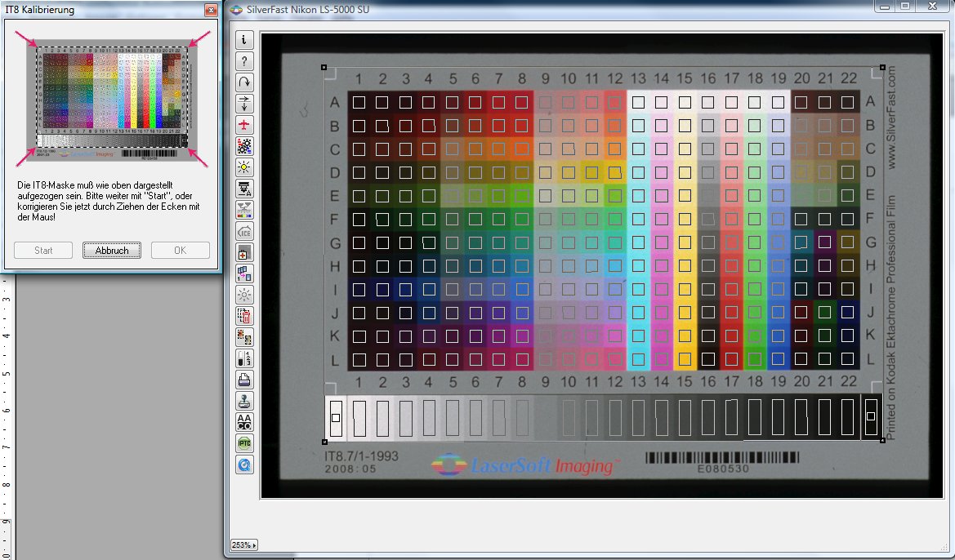Open help via the question mark icon
This screenshot has width=955, height=560.
244,61
